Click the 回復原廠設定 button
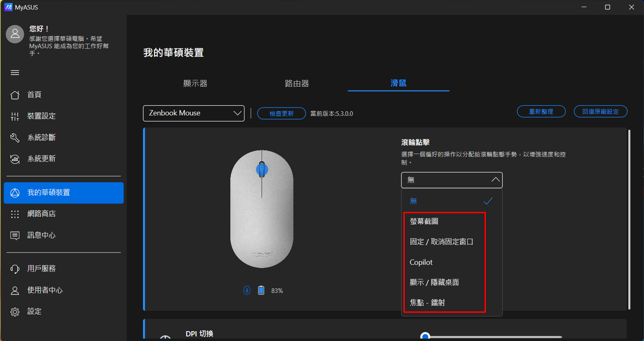The image size is (644, 341). [x=600, y=112]
